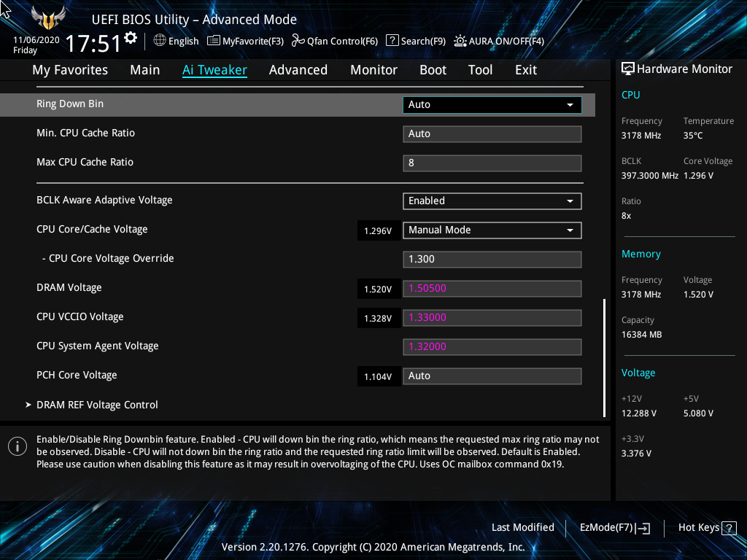
Task: Open the Exit tab
Action: [x=526, y=70]
